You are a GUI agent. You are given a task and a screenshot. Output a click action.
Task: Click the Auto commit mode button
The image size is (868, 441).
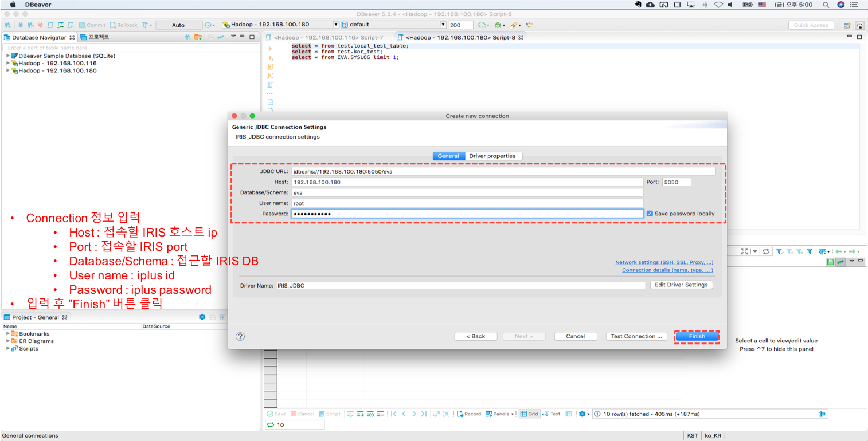(178, 25)
